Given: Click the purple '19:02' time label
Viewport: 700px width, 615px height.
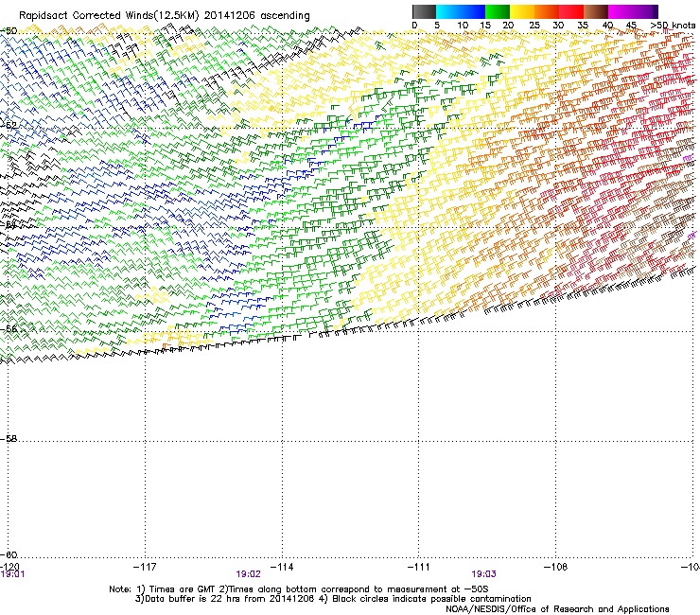Looking at the screenshot, I should 248,574.
